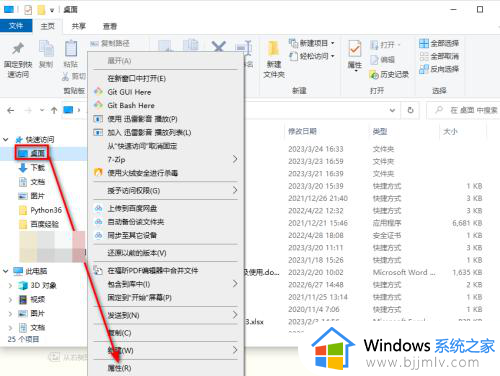Collapse the Quick access tree node
This screenshot has width=500, height=376.
6,139
